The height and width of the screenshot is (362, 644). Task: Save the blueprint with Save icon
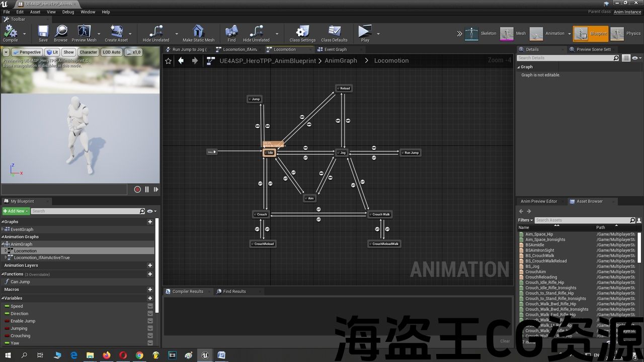(43, 32)
